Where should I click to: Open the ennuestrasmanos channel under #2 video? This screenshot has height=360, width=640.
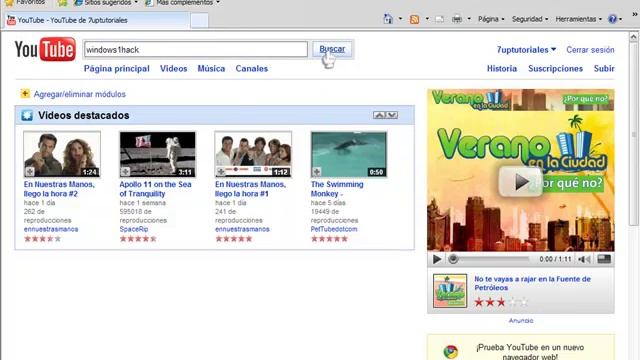pyautogui.click(x=51, y=229)
